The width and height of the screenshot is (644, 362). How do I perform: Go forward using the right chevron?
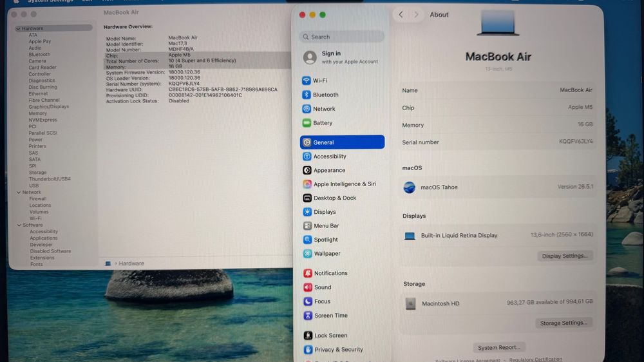(x=416, y=15)
